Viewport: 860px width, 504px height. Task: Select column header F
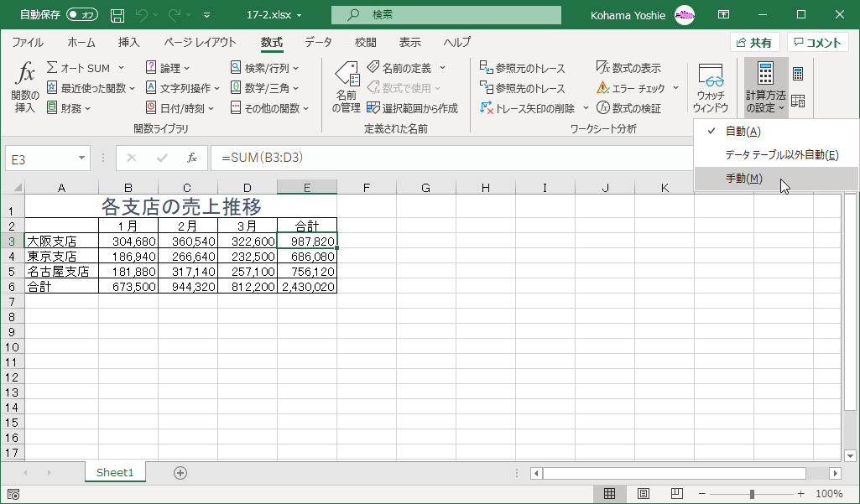pyautogui.click(x=367, y=188)
